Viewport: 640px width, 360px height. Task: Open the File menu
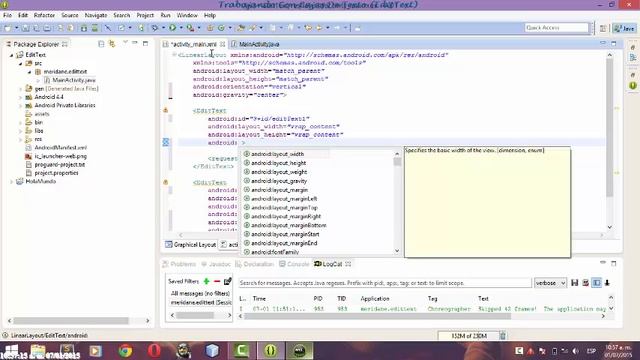click(x=7, y=15)
